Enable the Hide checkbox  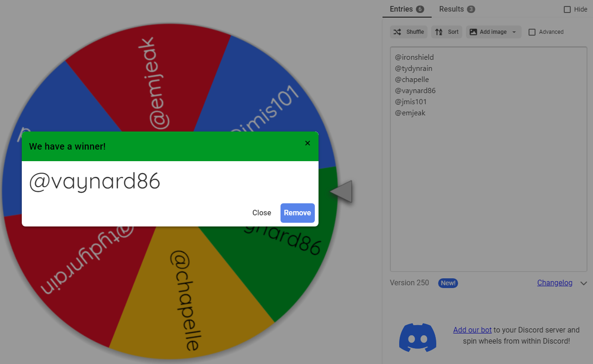click(567, 9)
